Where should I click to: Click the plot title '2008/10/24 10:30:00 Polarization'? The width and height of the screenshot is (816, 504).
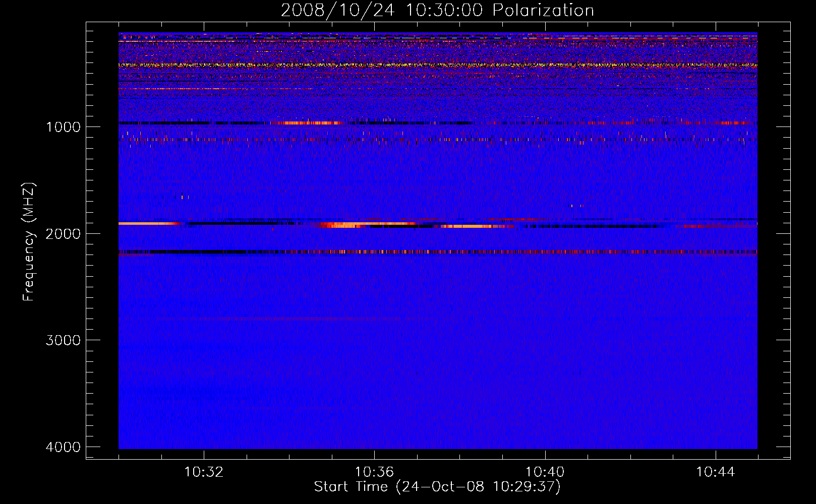(x=437, y=10)
